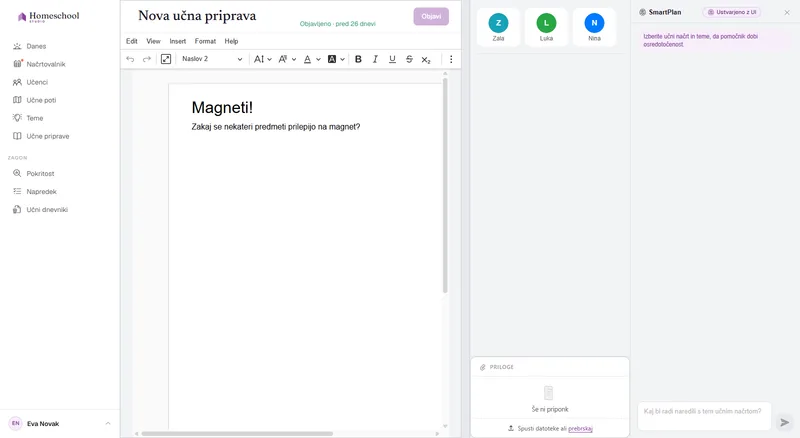Image resolution: width=800 pixels, height=438 pixels.
Task: Select learner Nina avatar
Action: click(594, 23)
